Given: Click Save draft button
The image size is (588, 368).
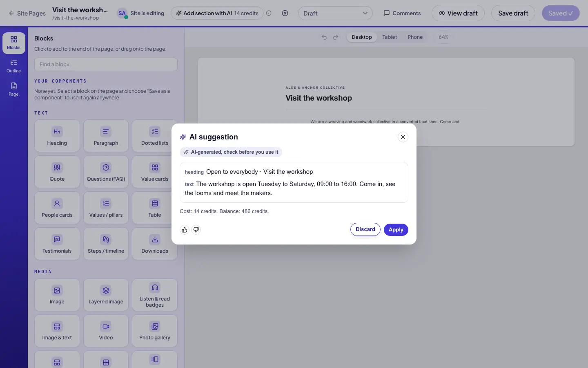Looking at the screenshot, I should 513,13.
